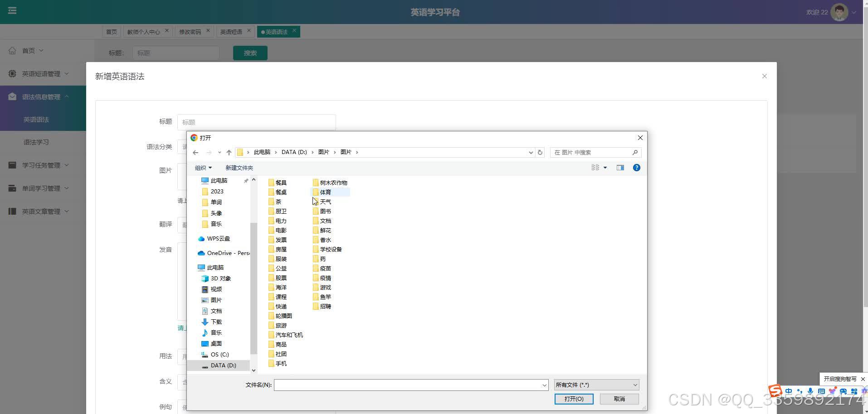Switch to the 首页 tab
Image resolution: width=868 pixels, height=414 pixels.
click(x=112, y=32)
